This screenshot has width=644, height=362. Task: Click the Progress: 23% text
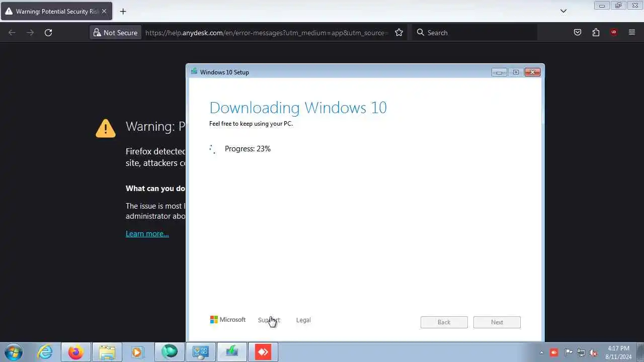(248, 149)
